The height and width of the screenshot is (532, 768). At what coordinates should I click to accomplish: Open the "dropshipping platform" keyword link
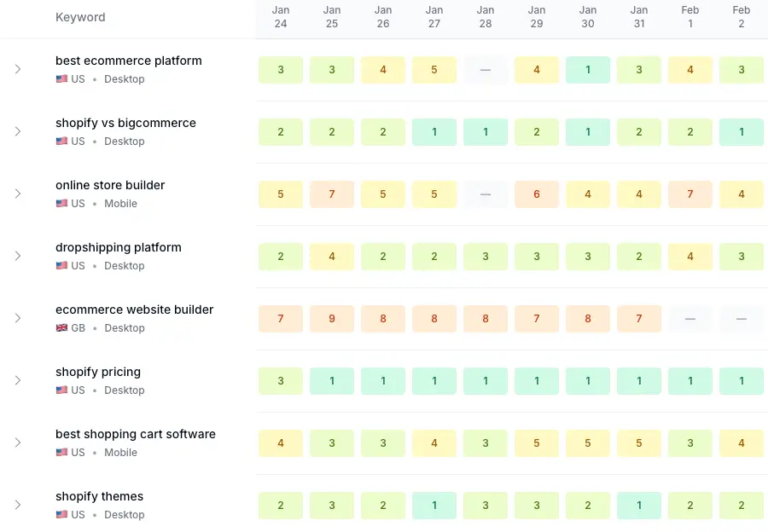(x=118, y=247)
